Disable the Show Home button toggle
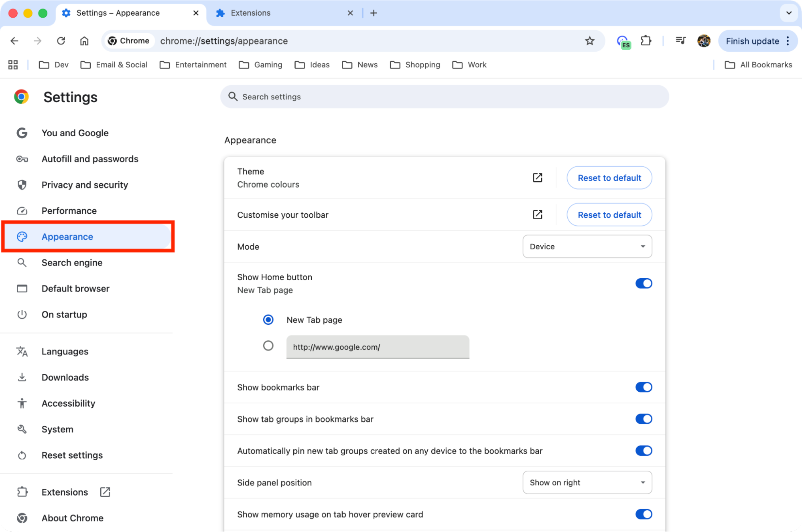The image size is (802, 532). [x=644, y=283]
